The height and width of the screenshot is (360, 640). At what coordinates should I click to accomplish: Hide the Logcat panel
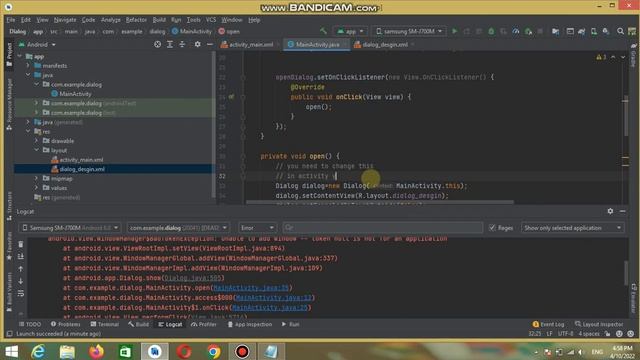pyautogui.click(x=622, y=211)
